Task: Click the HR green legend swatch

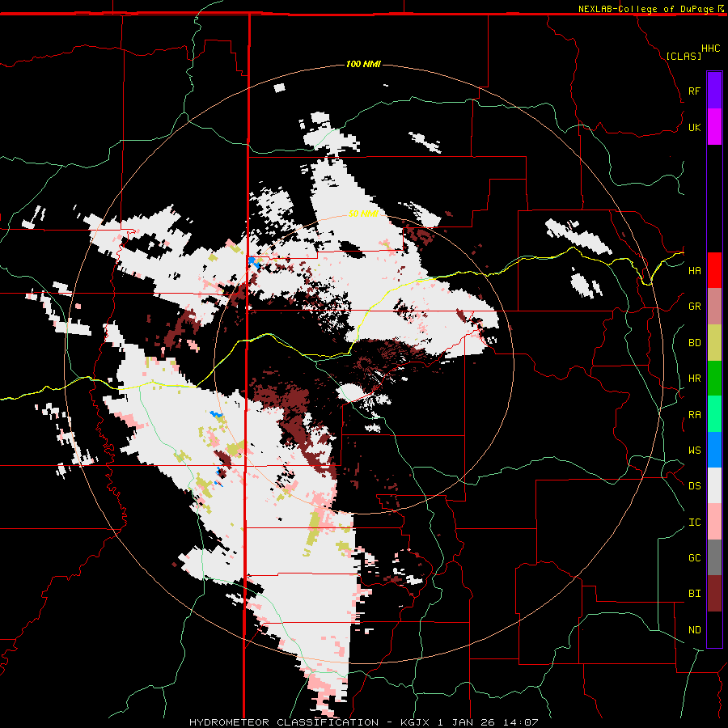Action: (x=714, y=379)
